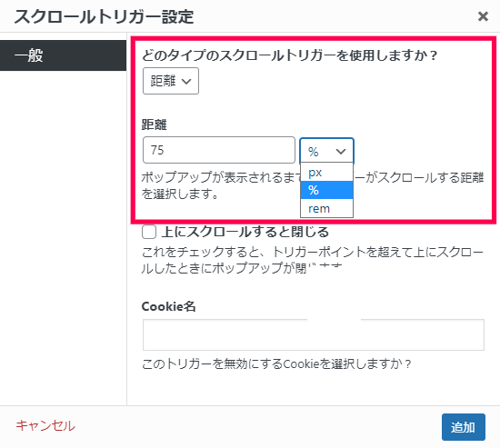This screenshot has height=448, width=500.
Task: Click キャンセル to discard the trigger
Action: point(45,425)
